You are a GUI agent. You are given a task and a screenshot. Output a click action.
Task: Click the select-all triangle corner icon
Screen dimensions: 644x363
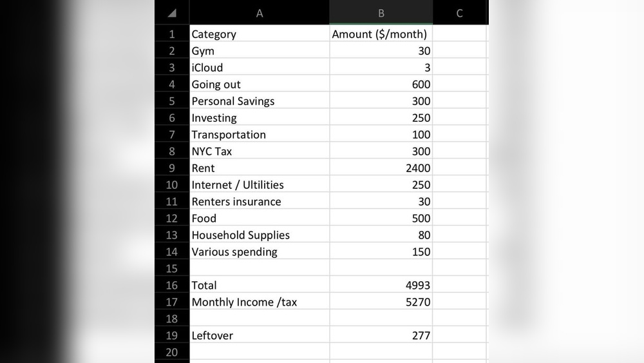[x=172, y=13]
